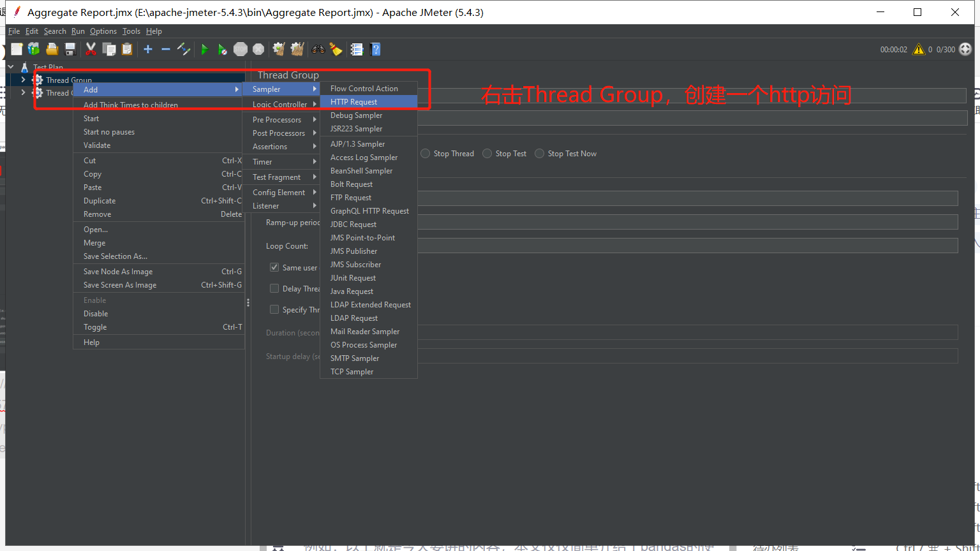This screenshot has height=551, width=980.
Task: Open the Test Fragment submenu
Action: click(x=281, y=177)
